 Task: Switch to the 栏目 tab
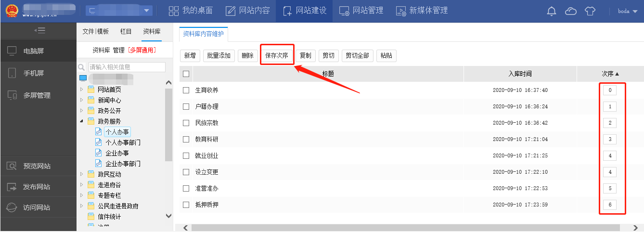click(126, 31)
